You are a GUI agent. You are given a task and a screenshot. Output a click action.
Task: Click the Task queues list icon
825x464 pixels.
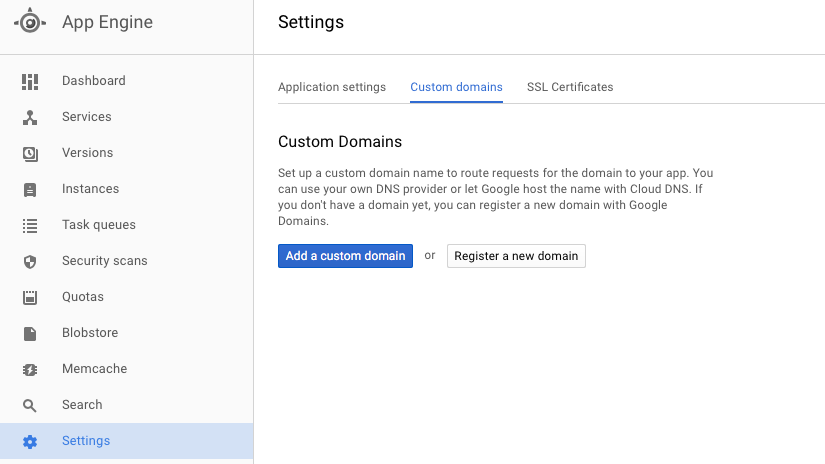[x=30, y=226]
